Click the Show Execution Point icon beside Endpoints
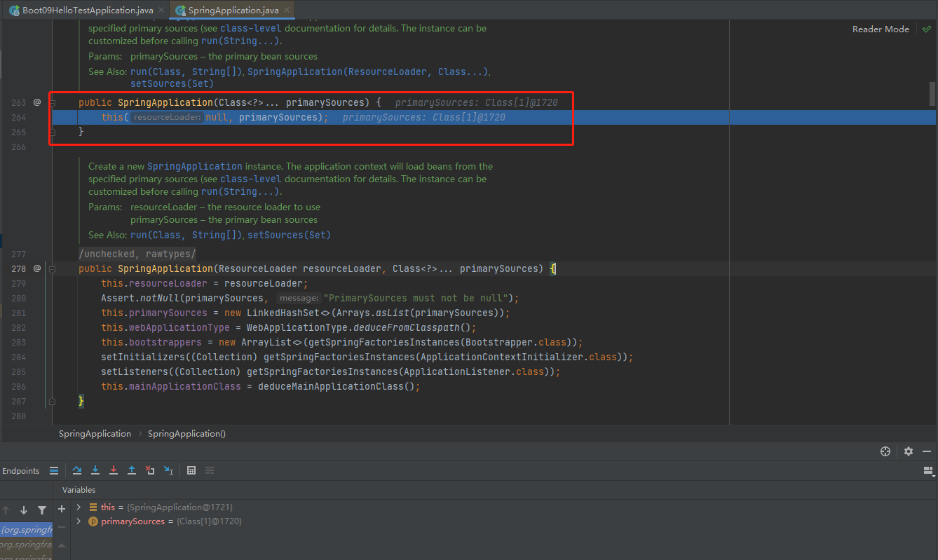 point(54,470)
